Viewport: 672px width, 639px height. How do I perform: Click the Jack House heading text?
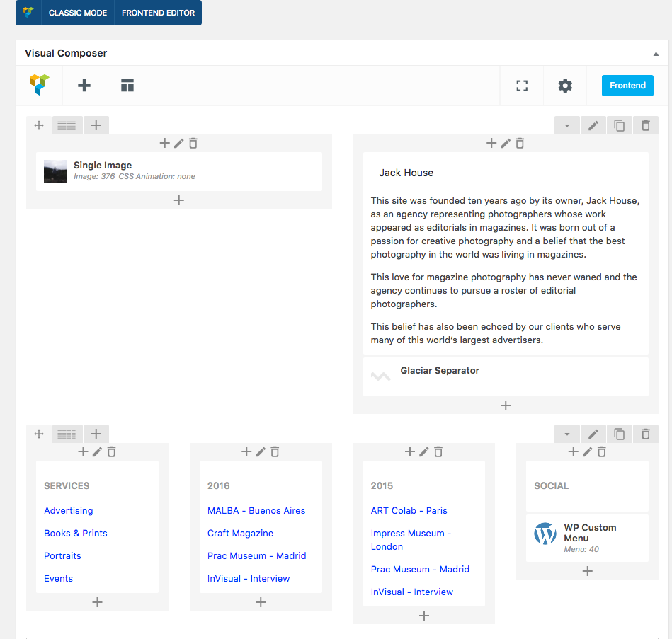(x=406, y=173)
